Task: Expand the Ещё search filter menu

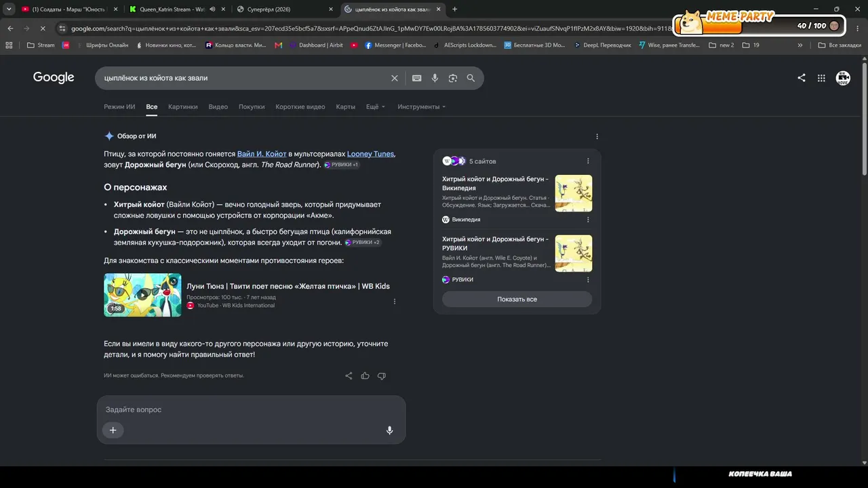Action: (x=376, y=106)
